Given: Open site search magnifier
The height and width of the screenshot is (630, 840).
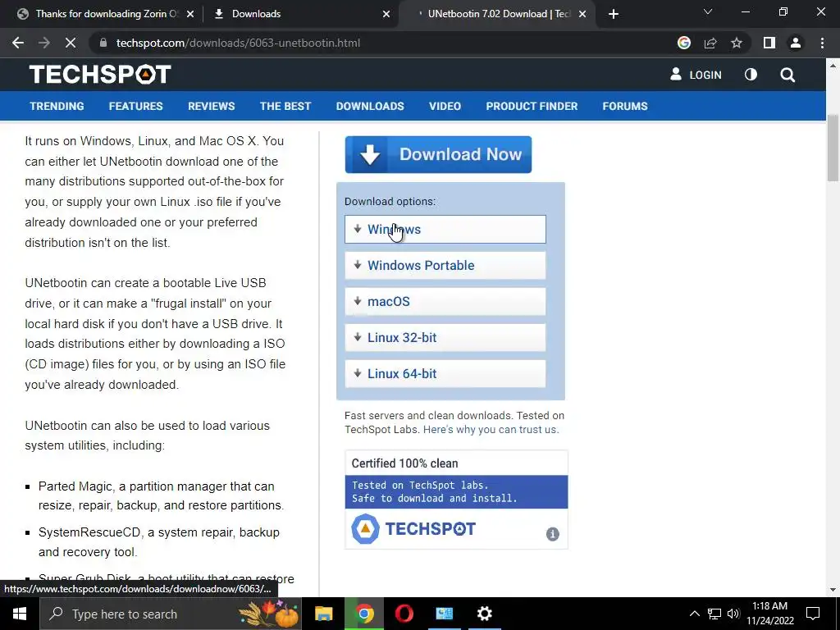Looking at the screenshot, I should point(787,75).
